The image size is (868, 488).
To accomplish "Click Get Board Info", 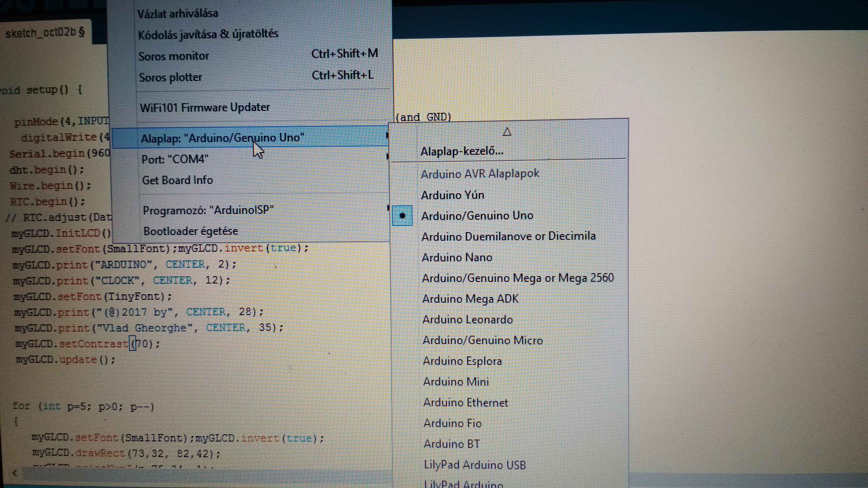I will (x=178, y=180).
